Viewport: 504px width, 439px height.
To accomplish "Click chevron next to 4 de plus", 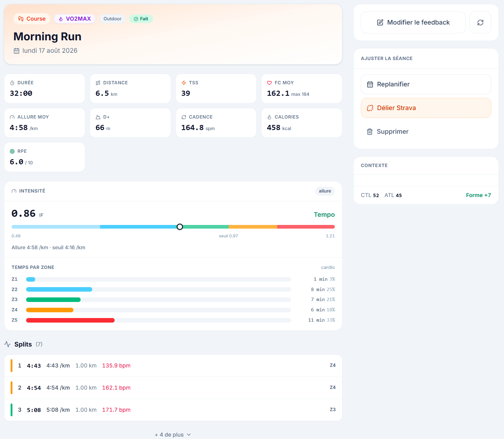I will pyautogui.click(x=189, y=434).
